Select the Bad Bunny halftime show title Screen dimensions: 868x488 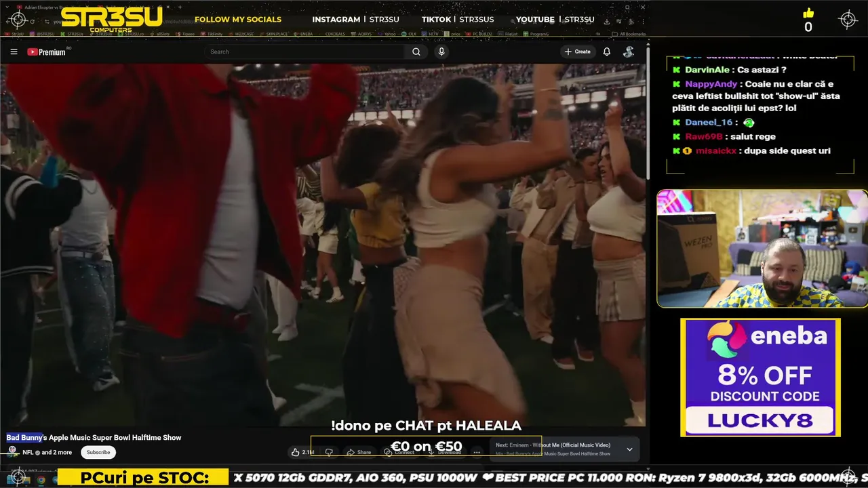[94, 438]
